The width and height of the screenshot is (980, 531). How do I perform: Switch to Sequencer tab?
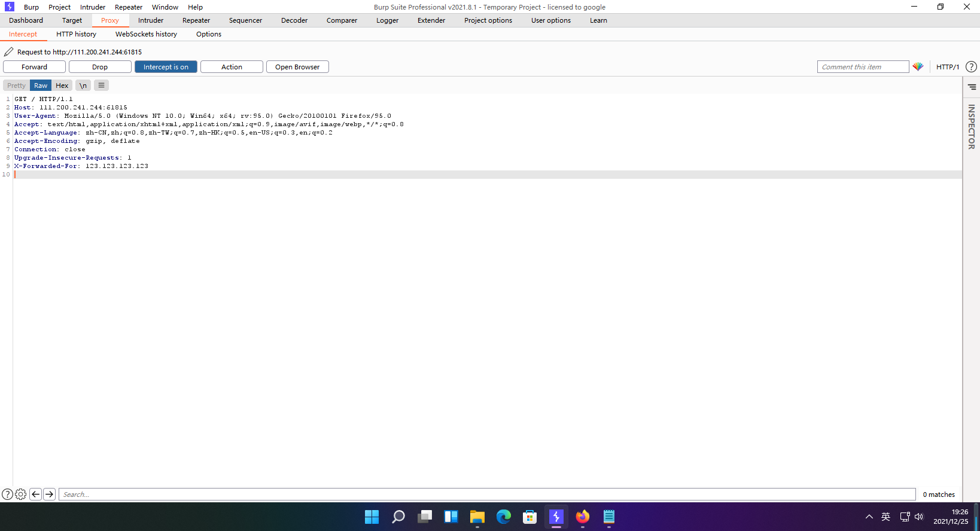pos(245,20)
